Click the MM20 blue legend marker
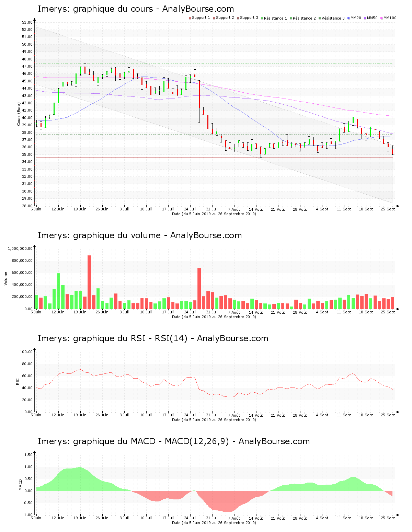Image resolution: width=412 pixels, height=532 pixels. pyautogui.click(x=348, y=18)
